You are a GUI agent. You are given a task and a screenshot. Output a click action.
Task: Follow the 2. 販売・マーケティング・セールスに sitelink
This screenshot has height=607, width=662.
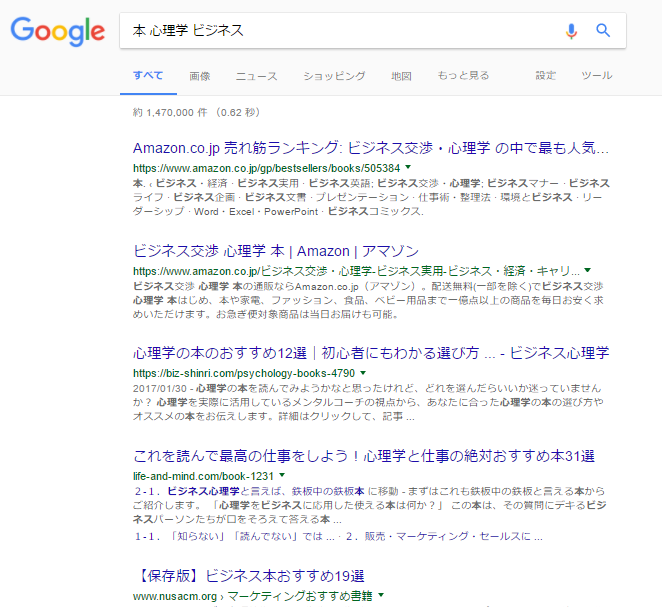(444, 537)
